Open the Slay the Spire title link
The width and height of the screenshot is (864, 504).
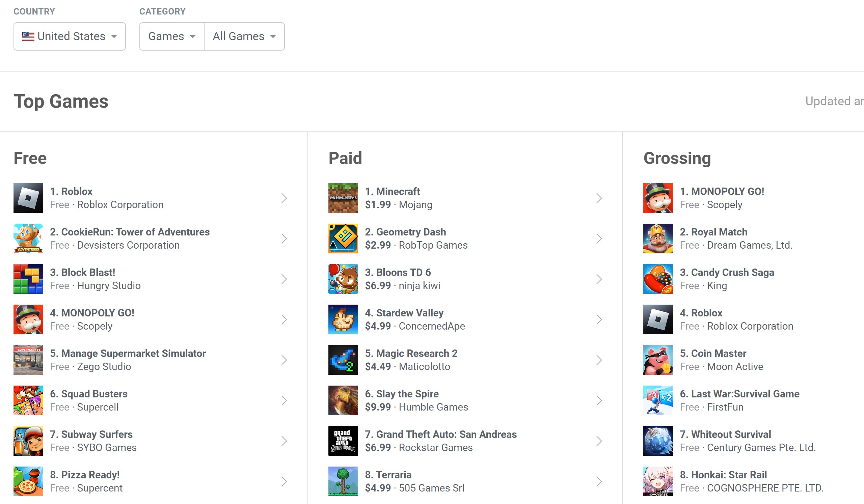click(402, 394)
